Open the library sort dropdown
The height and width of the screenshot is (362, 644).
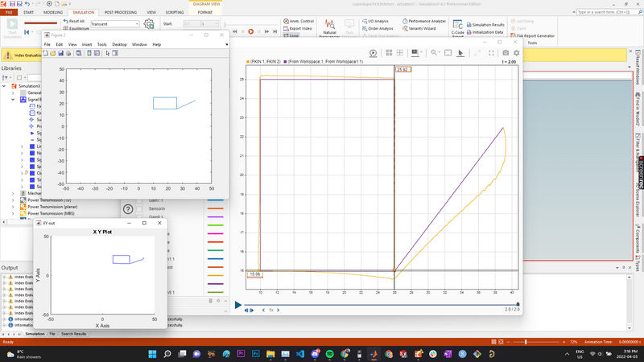coord(6,77)
